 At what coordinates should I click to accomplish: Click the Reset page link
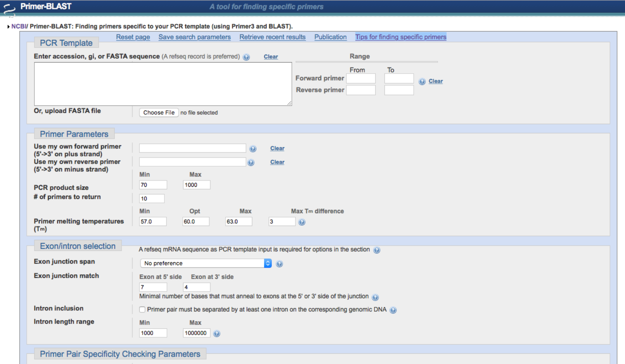tap(133, 37)
